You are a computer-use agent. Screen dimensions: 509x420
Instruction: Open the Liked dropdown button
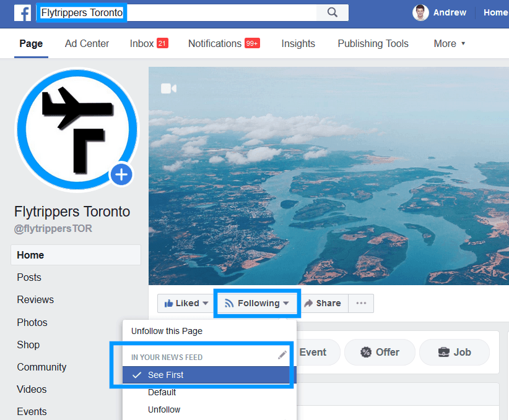click(x=186, y=303)
